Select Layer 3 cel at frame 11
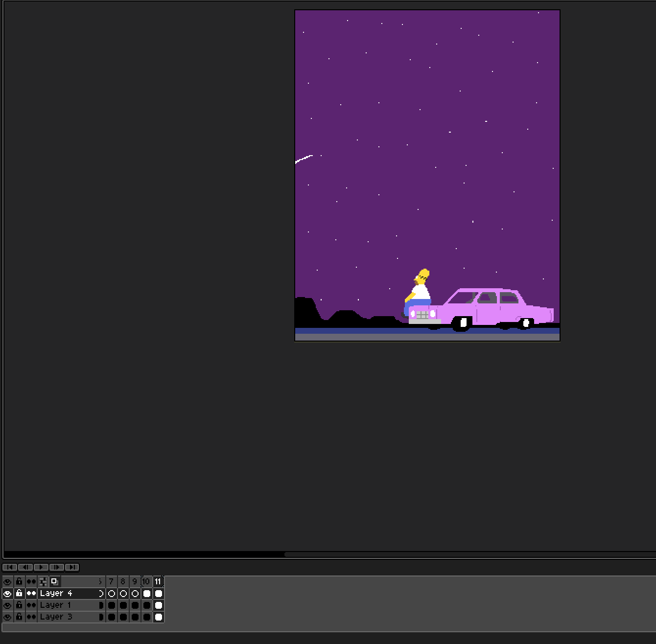Image resolution: width=656 pixels, height=644 pixels. 159,617
